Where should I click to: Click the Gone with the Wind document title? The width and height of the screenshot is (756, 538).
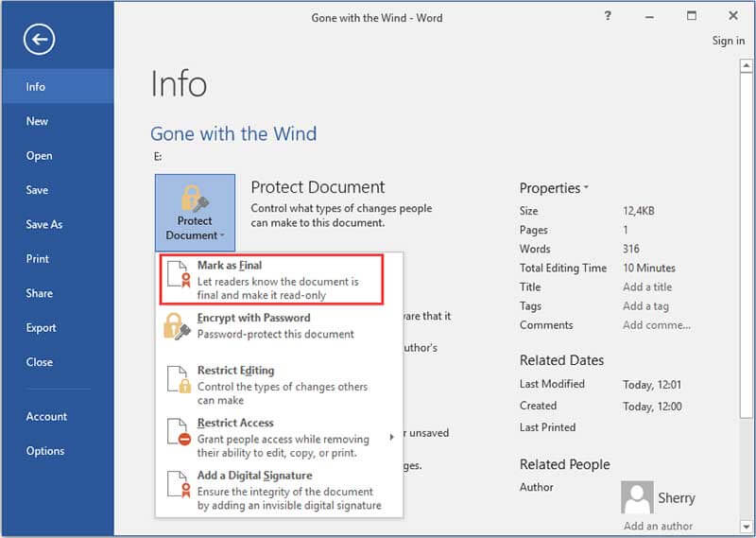point(233,133)
